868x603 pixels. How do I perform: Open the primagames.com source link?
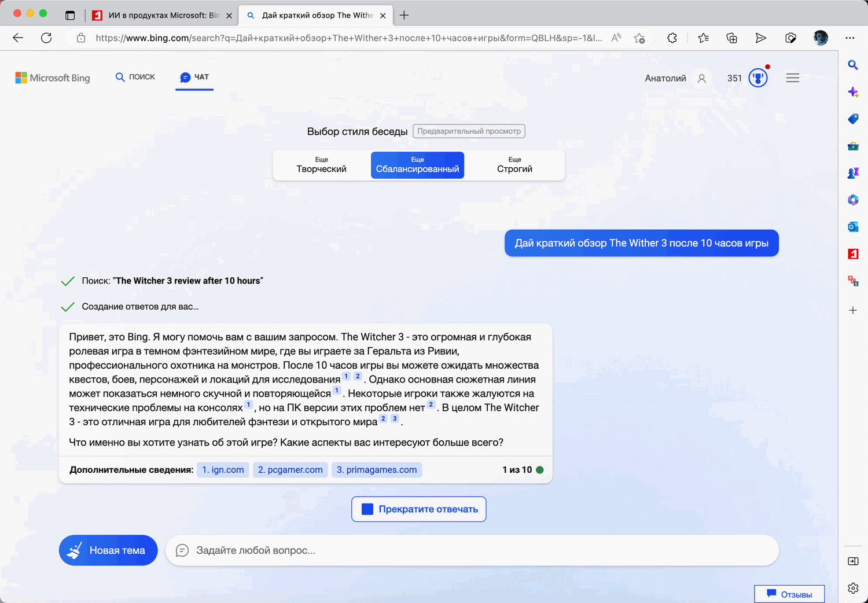tap(377, 470)
